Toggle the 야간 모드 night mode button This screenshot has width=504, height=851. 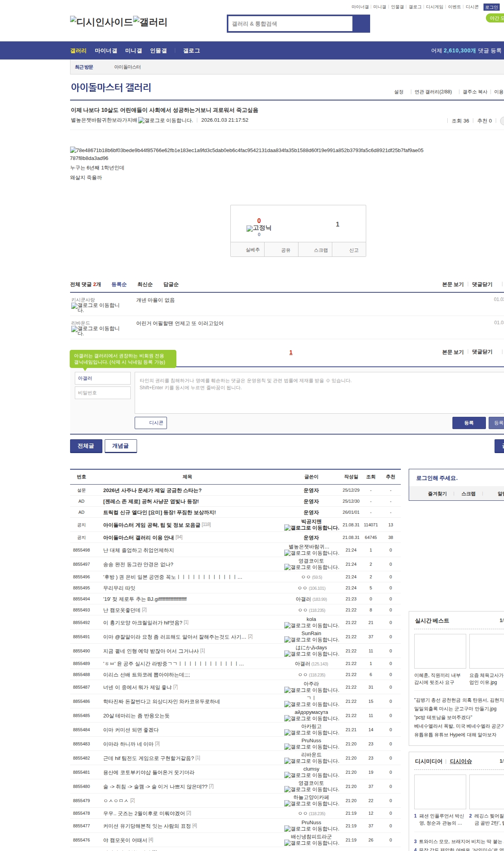[495, 18]
